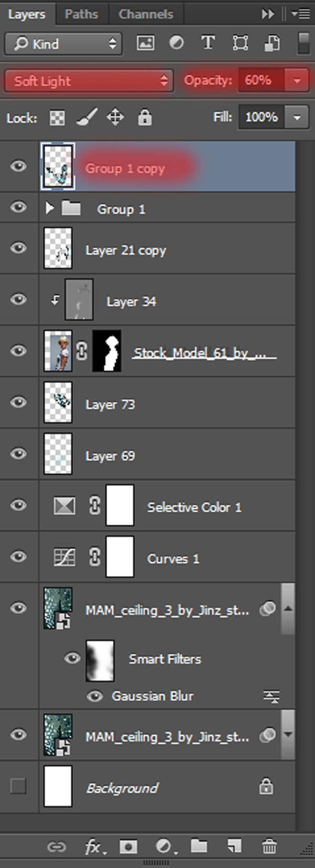Create a new layer with bottom icon
Screen dimensions: 315x868
(234, 846)
